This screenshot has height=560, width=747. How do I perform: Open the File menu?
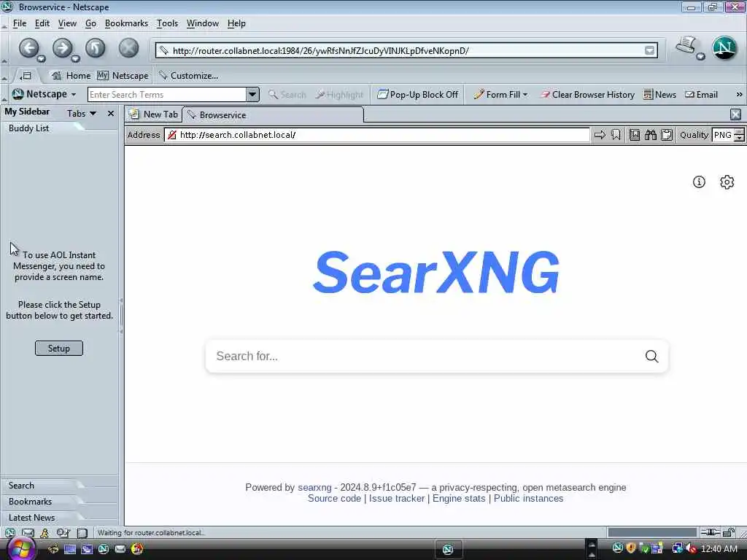click(x=20, y=23)
